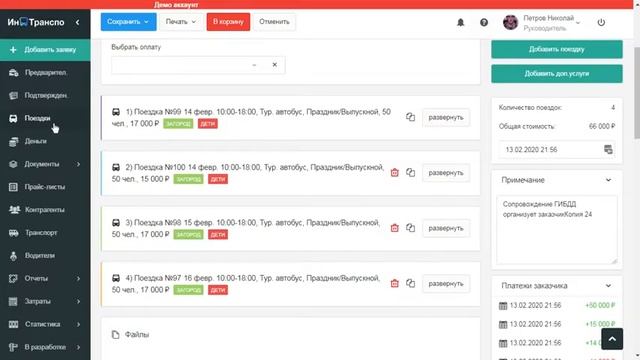
Task: Click calendar icon of +15 000 ₽ payment
Action: [x=503, y=324]
